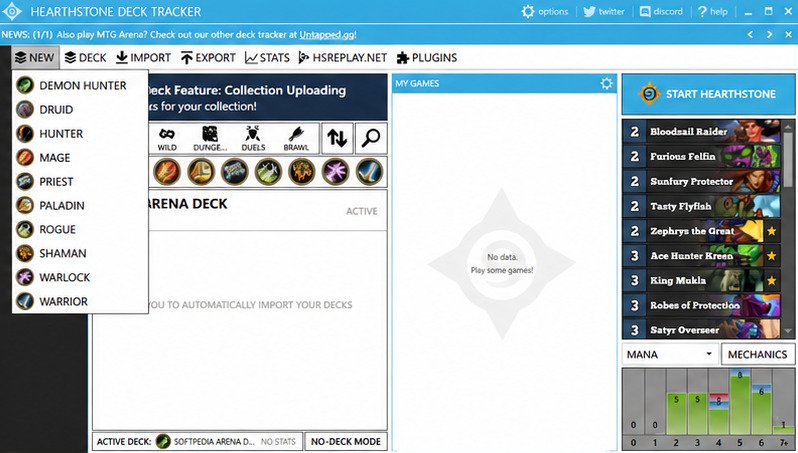Open active deck Softpedia Arena D...

click(x=197, y=441)
